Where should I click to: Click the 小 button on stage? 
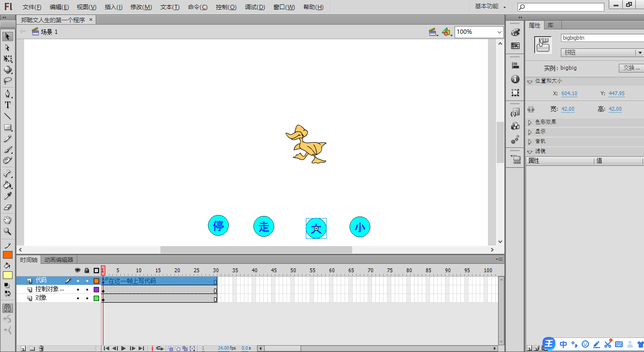click(x=360, y=227)
